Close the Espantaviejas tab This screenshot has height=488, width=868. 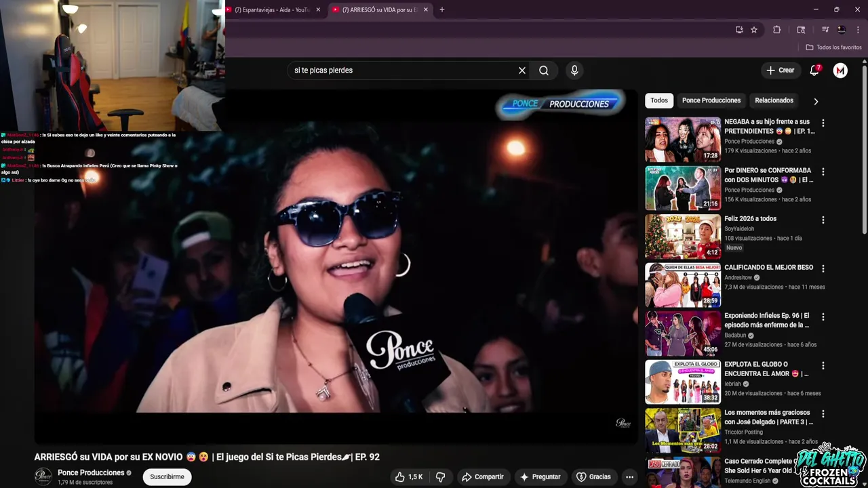tap(318, 9)
